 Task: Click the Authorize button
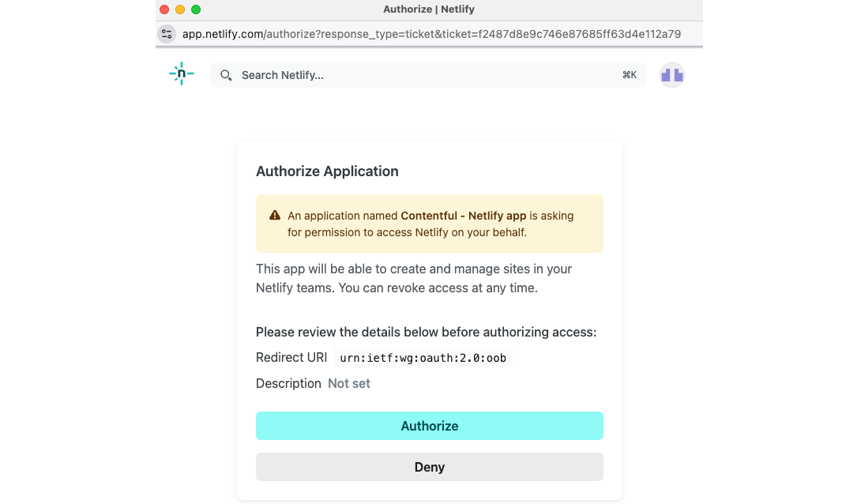point(429,426)
